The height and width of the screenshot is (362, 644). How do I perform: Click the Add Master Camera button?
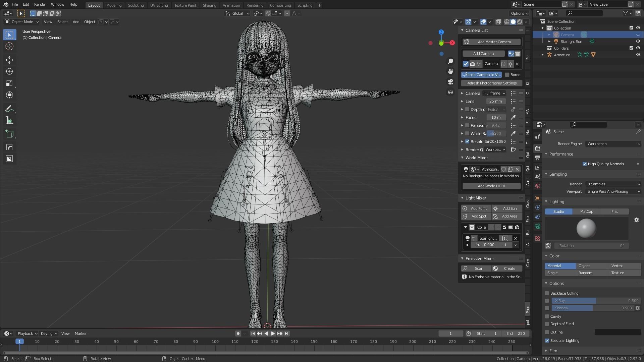coord(491,42)
